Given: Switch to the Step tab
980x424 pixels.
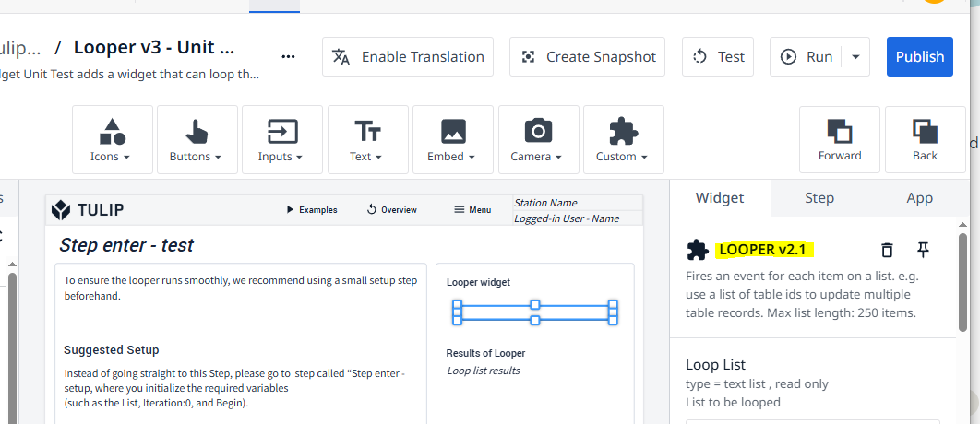Looking at the screenshot, I should pyautogui.click(x=819, y=198).
